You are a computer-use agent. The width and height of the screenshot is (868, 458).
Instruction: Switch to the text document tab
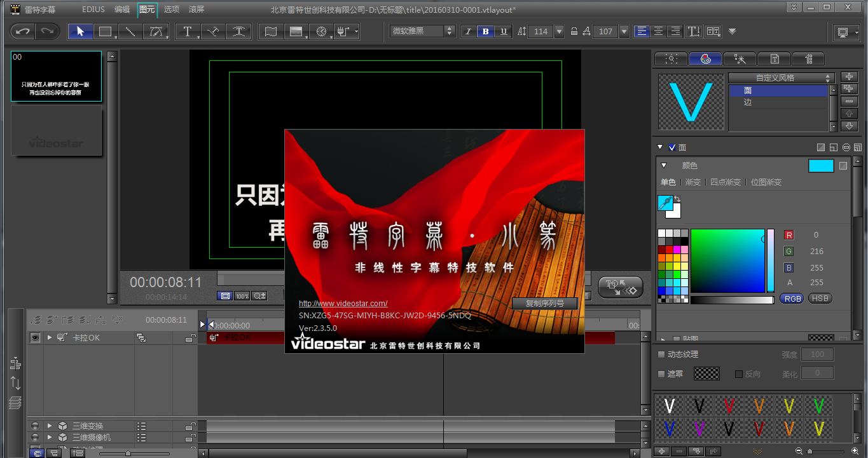(774, 58)
